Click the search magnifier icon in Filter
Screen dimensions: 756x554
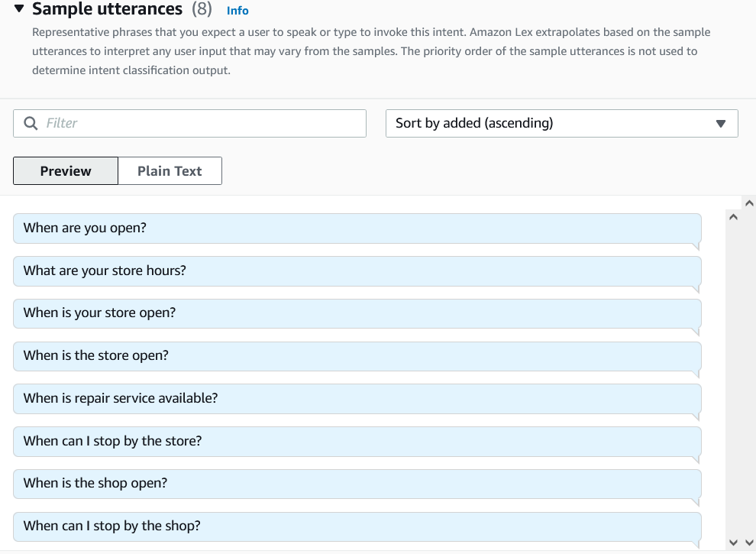coord(31,123)
